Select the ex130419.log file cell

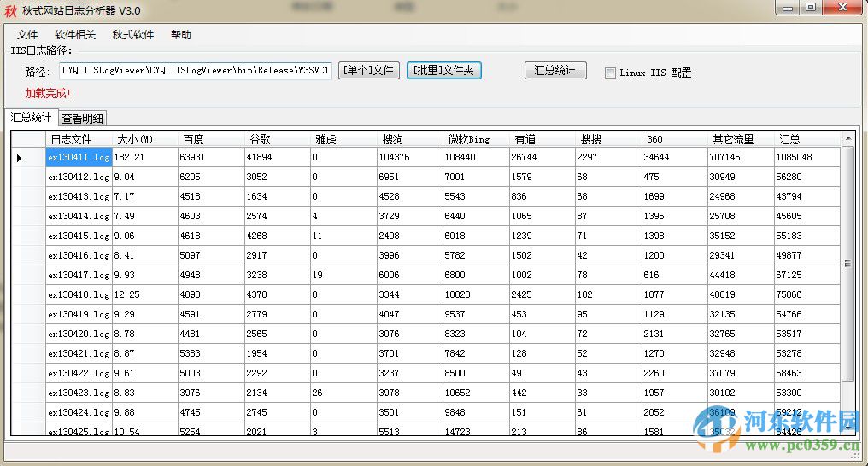click(x=79, y=315)
